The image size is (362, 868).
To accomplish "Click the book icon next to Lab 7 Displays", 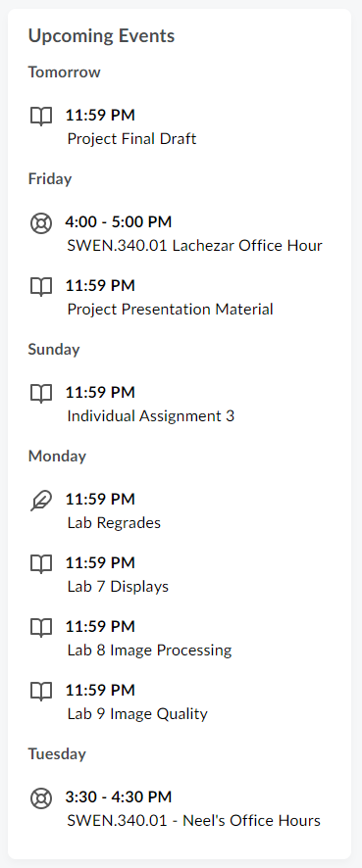I will [x=41, y=564].
